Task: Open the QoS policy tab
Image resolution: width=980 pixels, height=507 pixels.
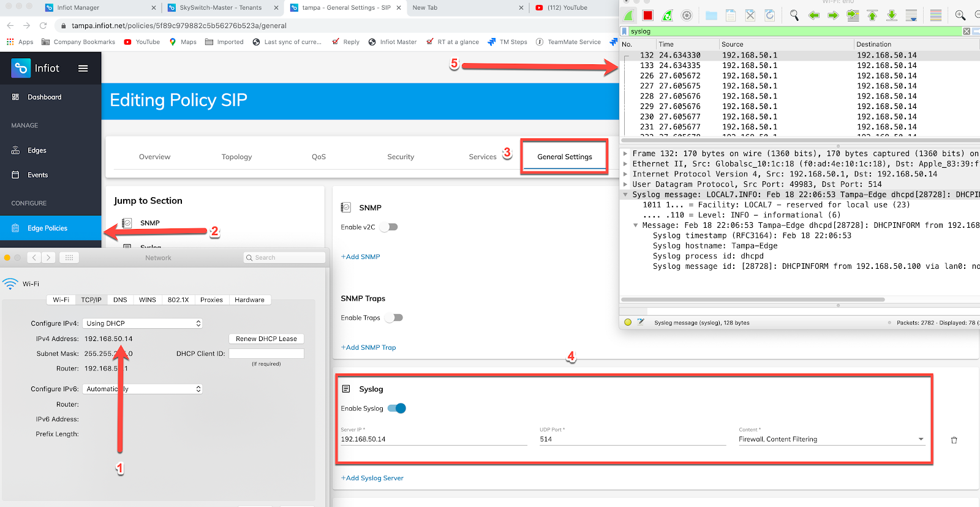Action: [x=318, y=157]
